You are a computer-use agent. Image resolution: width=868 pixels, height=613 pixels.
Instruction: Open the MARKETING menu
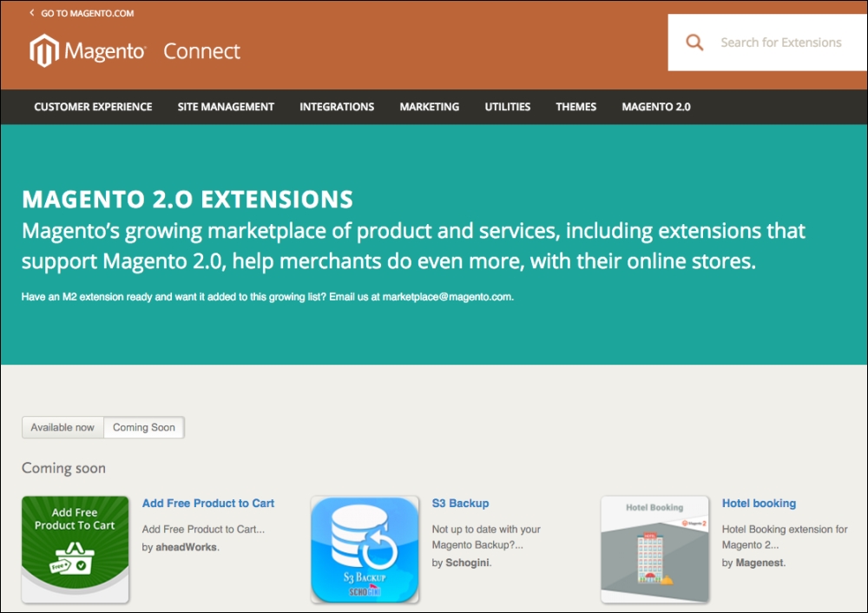[429, 107]
